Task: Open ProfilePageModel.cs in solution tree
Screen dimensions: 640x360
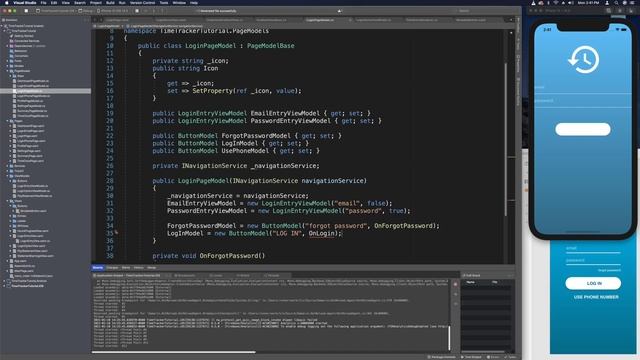Action: click(x=30, y=101)
